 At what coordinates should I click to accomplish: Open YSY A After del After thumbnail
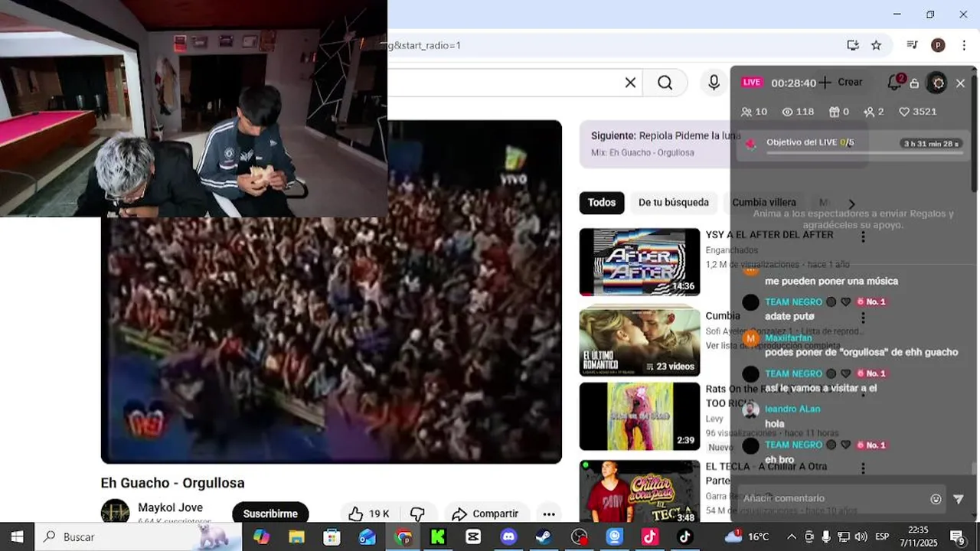[x=639, y=262]
